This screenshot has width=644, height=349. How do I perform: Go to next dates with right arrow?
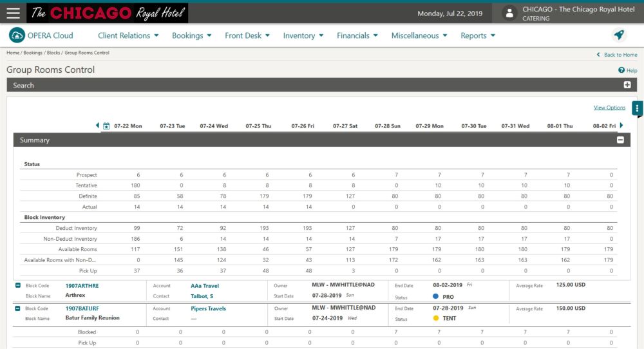[621, 125]
